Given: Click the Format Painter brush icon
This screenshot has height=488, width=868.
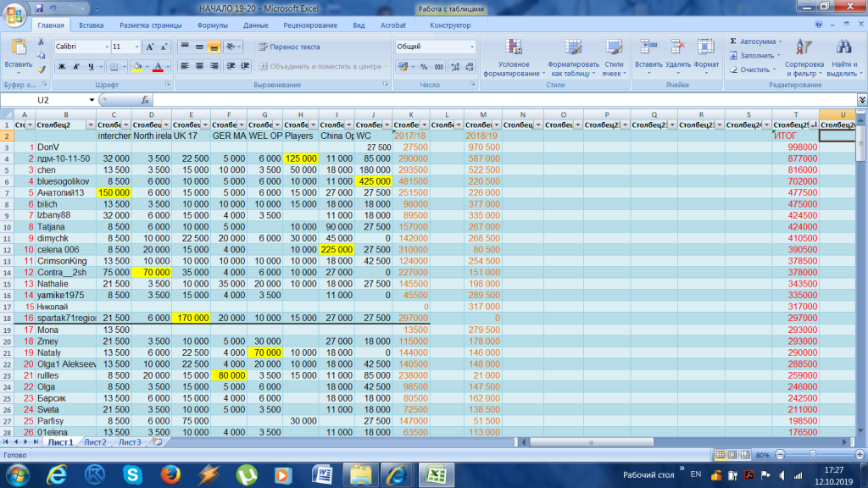Looking at the screenshot, I should pyautogui.click(x=42, y=69).
